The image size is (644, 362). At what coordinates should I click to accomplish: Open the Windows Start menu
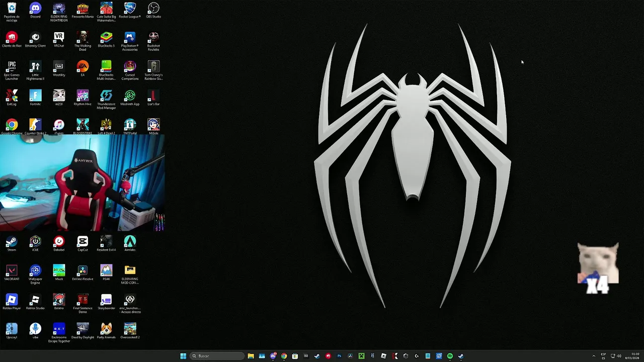pos(183,356)
